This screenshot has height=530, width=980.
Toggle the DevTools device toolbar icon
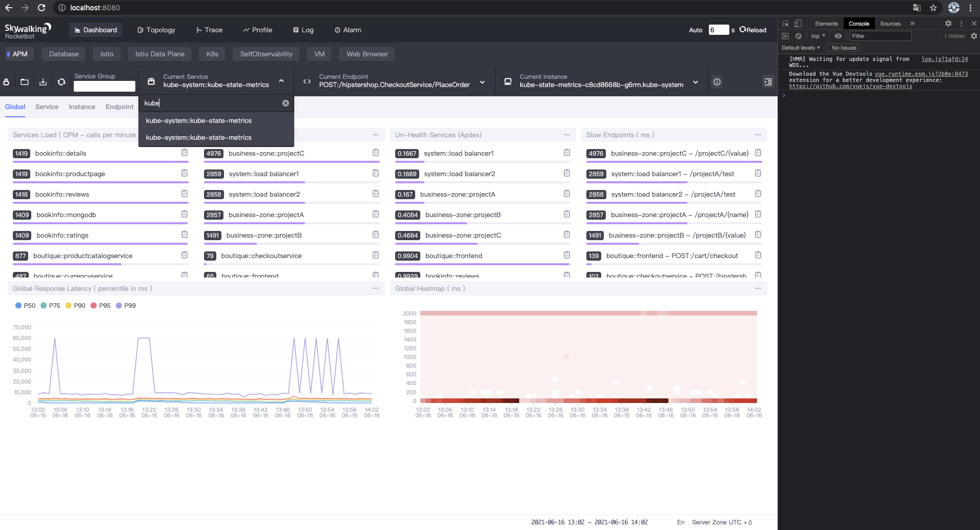point(798,24)
